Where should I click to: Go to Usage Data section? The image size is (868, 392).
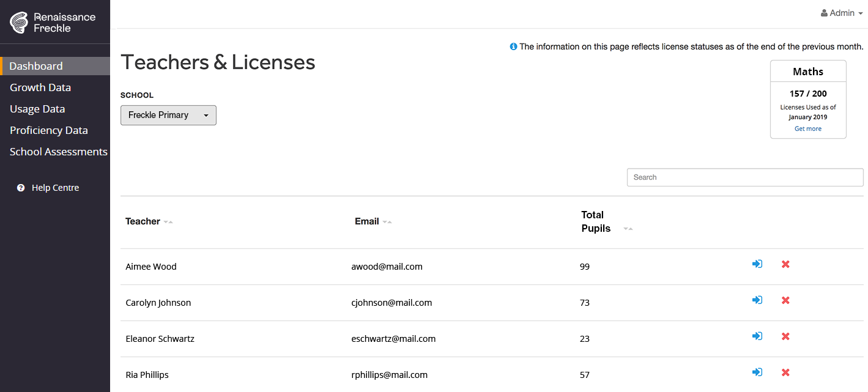coord(37,109)
